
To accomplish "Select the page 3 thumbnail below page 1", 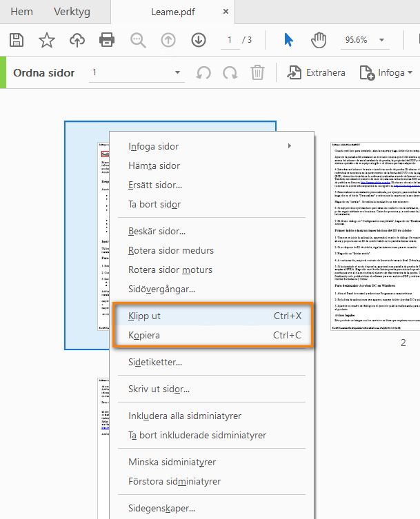I will [103, 448].
